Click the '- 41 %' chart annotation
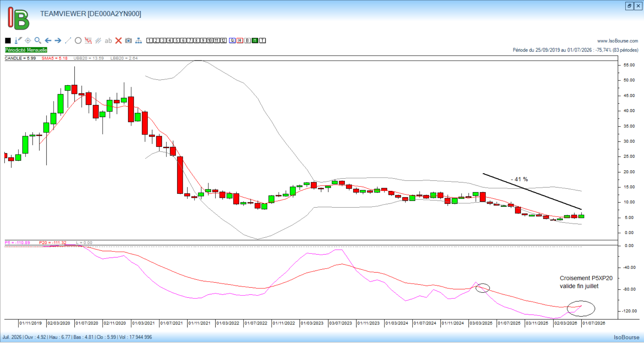The height and width of the screenshot is (343, 644). click(x=519, y=179)
